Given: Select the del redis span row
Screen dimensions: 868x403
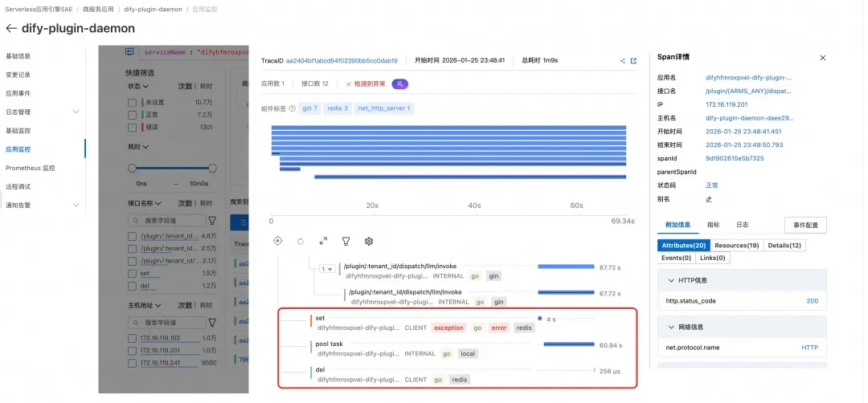Looking at the screenshot, I should pyautogui.click(x=457, y=375).
